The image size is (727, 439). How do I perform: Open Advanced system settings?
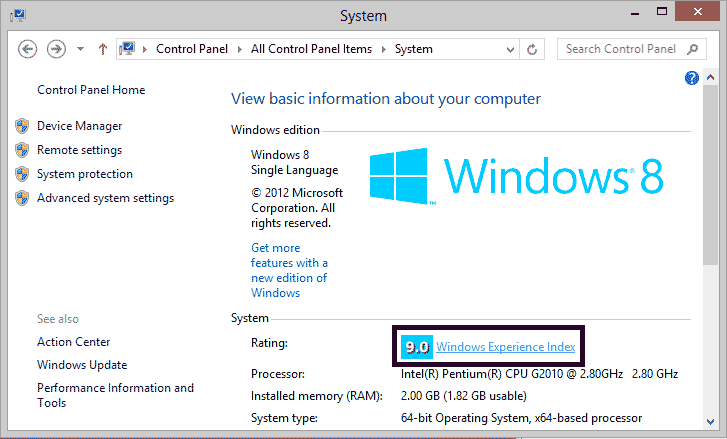(105, 198)
